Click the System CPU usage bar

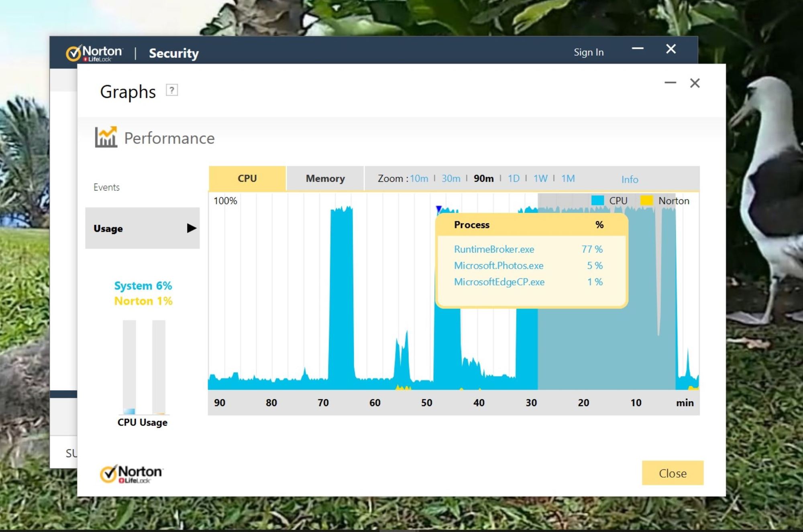(129, 367)
